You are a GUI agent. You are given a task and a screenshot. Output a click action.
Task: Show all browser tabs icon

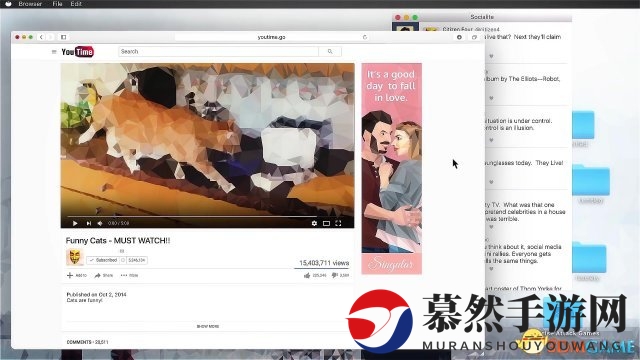click(474, 37)
